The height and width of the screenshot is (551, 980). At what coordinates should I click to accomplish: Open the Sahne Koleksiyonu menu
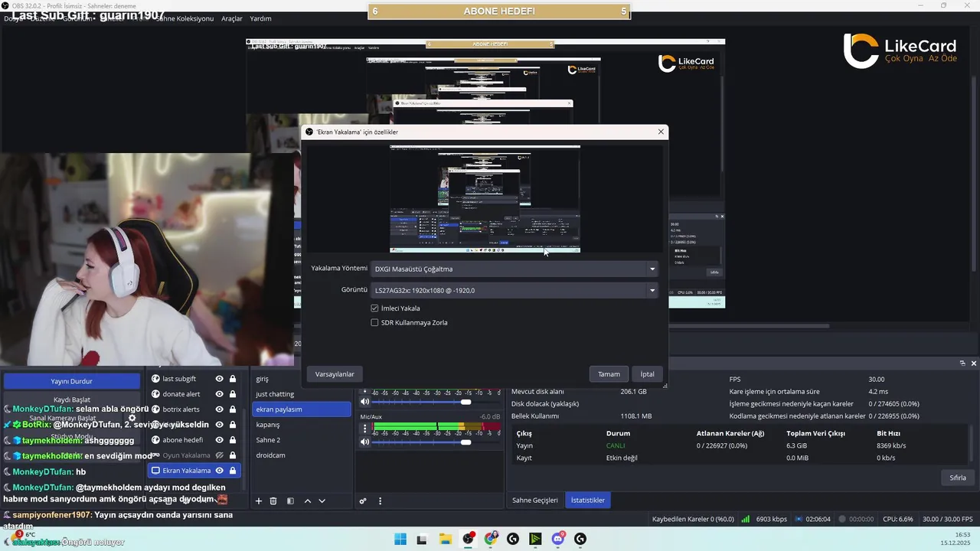(x=185, y=18)
